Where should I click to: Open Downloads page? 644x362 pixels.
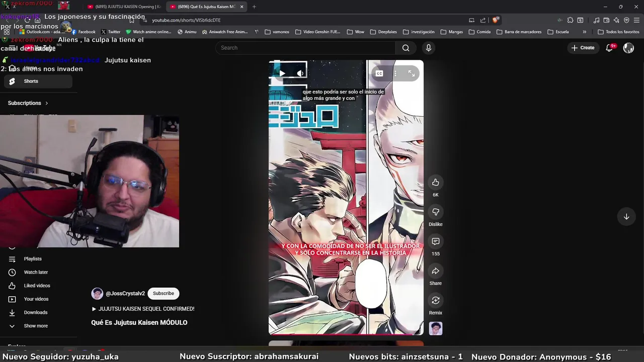coord(38,312)
